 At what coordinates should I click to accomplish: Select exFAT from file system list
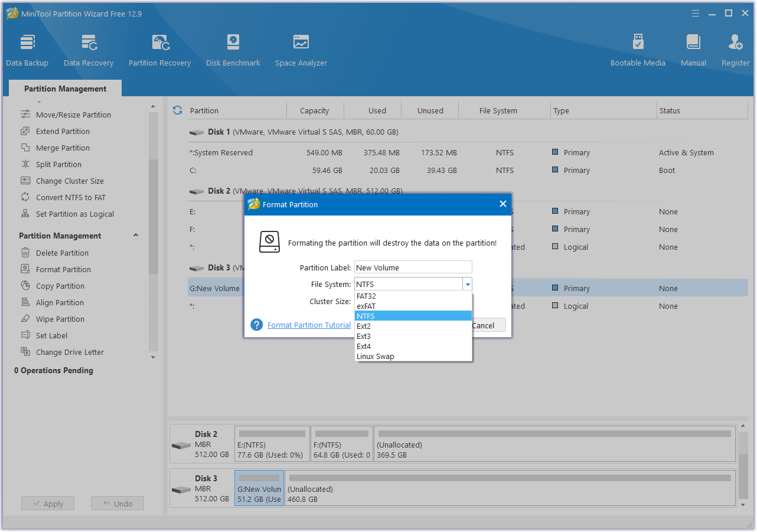pyautogui.click(x=413, y=306)
